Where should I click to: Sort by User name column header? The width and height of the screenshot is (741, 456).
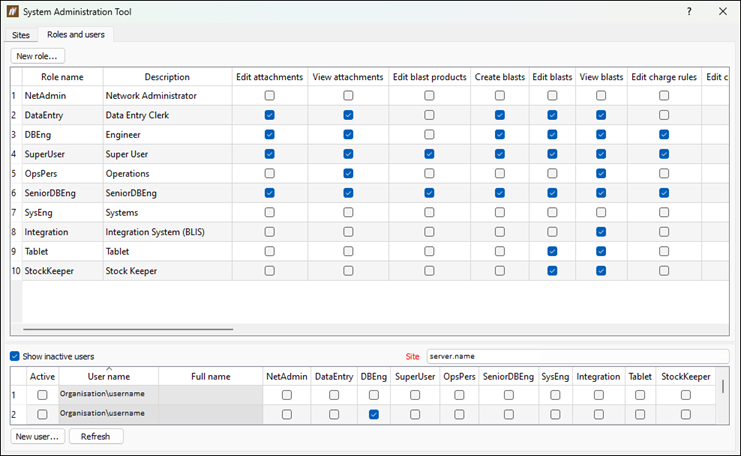pos(109,377)
